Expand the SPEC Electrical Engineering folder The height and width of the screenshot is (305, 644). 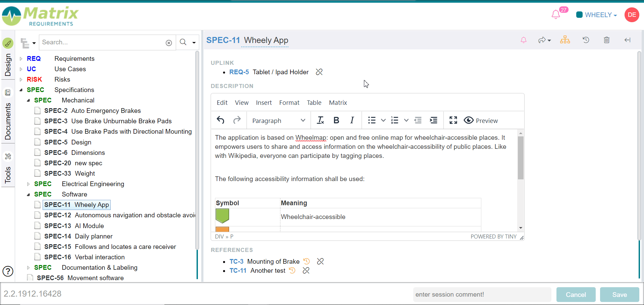pos(29,184)
